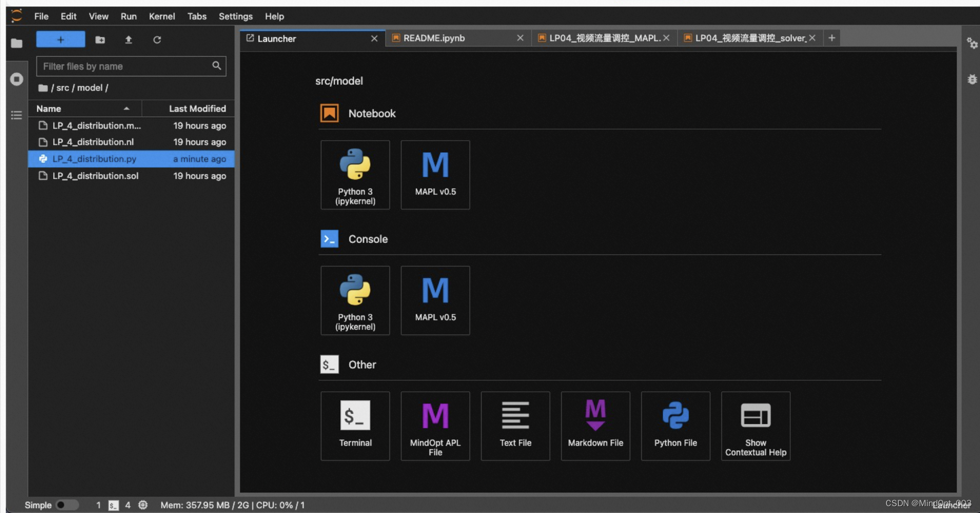The height and width of the screenshot is (513, 980).
Task: Open MAPL v0.5 console
Action: (x=435, y=300)
